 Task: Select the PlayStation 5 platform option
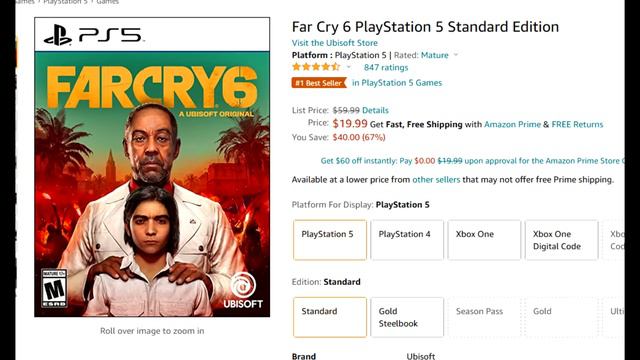pos(330,240)
